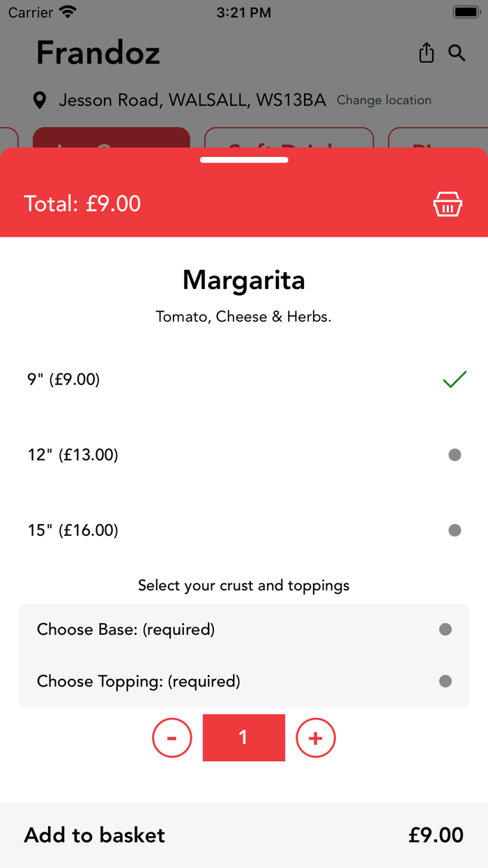Select the 12" (£13.00) size option
The height and width of the screenshot is (868, 488).
[244, 455]
